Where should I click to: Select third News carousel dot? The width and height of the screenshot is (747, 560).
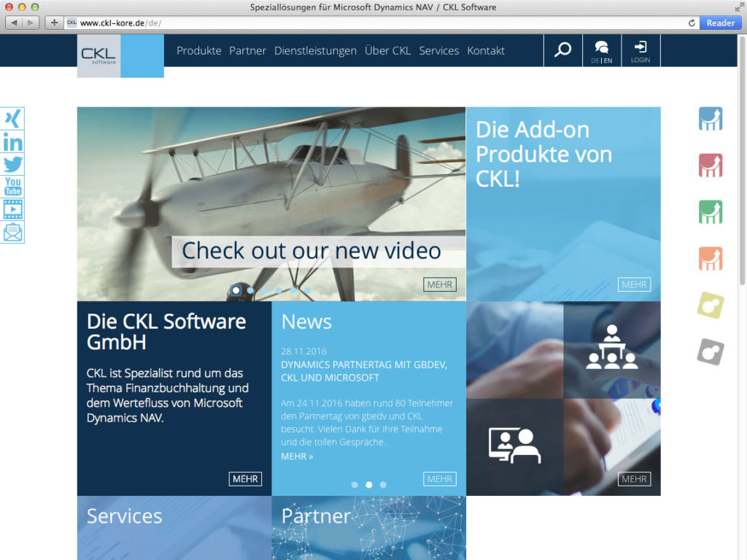[x=383, y=485]
